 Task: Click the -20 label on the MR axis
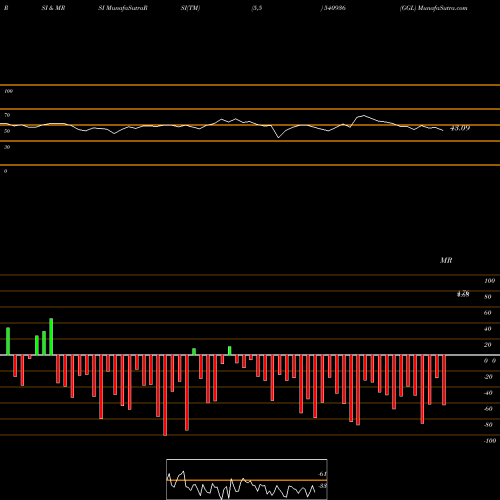488,377
